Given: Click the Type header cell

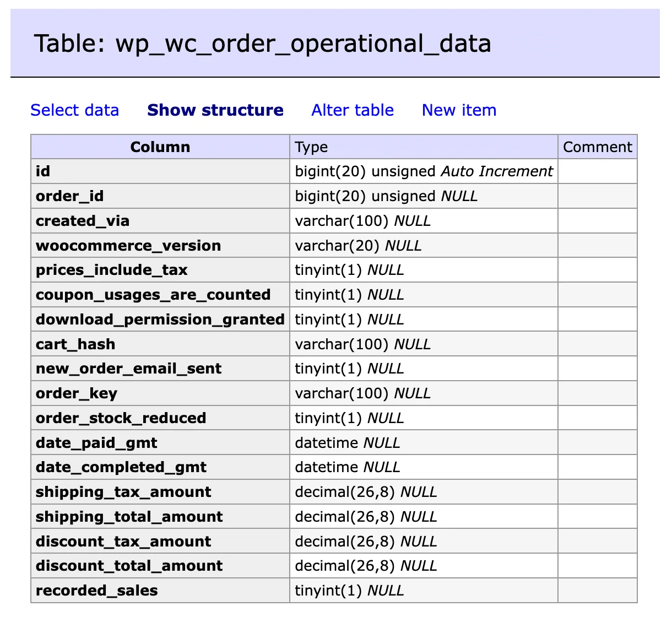Looking at the screenshot, I should 424,147.
